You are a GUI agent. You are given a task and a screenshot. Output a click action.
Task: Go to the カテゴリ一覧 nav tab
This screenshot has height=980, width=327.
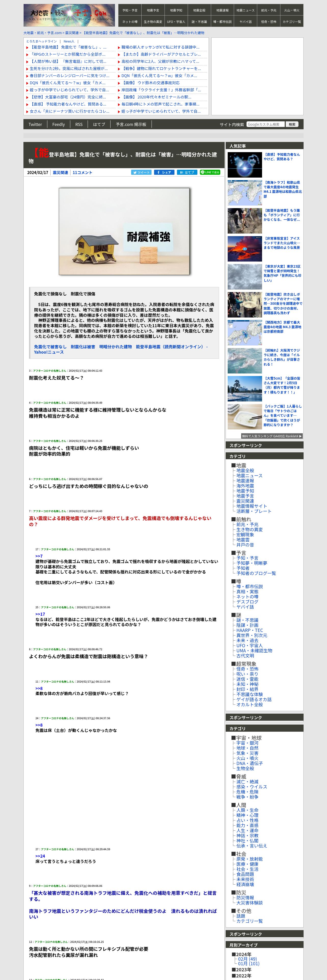tap(292, 22)
